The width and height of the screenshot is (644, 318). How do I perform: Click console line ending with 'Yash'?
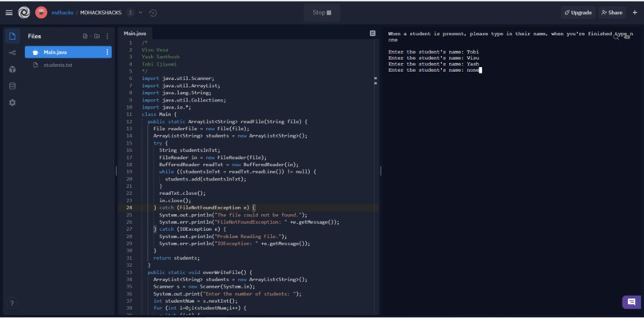pyautogui.click(x=434, y=64)
